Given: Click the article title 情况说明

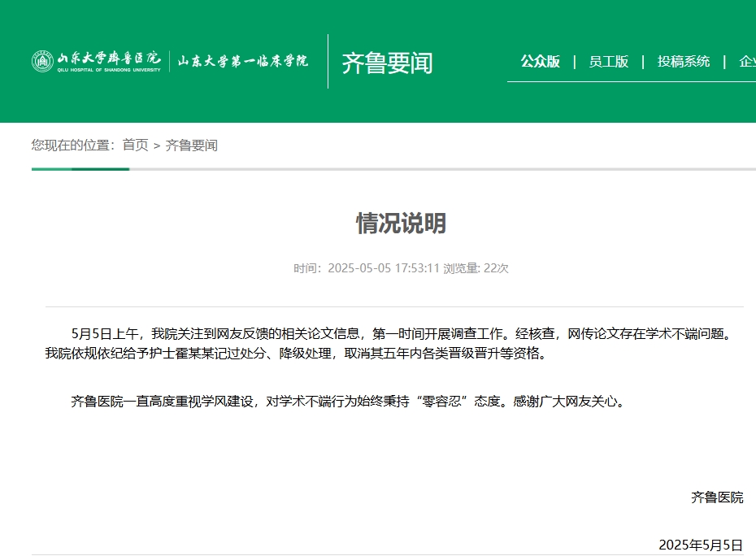Looking at the screenshot, I should [401, 224].
